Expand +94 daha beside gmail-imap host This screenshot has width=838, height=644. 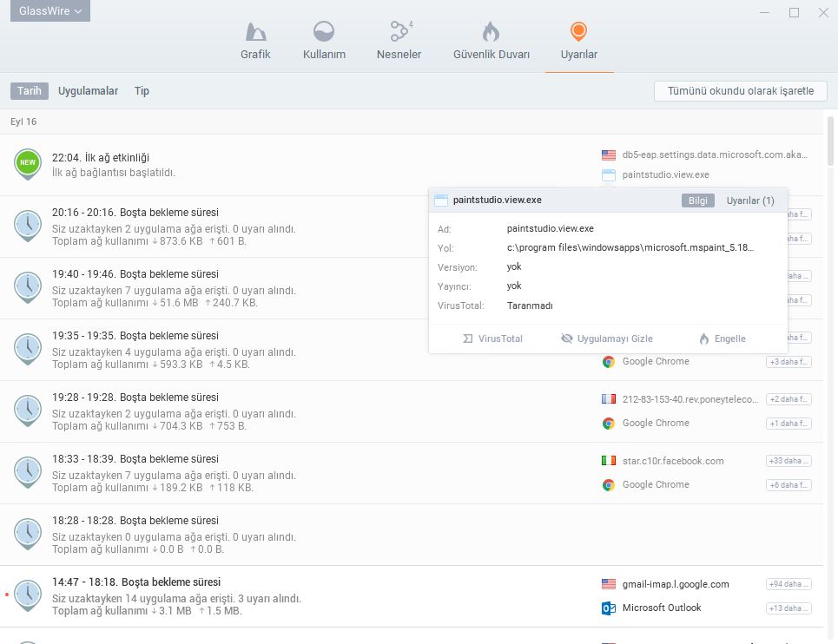coord(789,584)
